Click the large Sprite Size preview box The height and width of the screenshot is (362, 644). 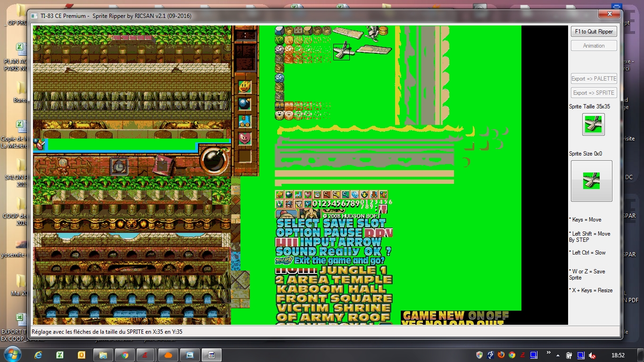592,181
